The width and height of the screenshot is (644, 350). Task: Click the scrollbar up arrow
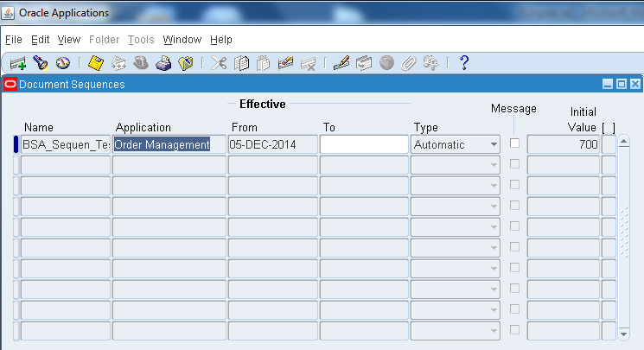[624, 142]
